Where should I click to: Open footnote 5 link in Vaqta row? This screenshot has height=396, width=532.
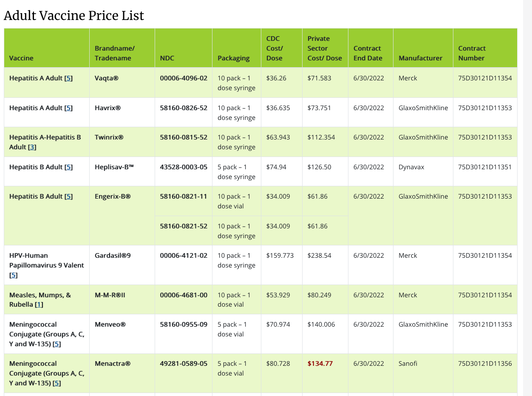click(x=68, y=78)
